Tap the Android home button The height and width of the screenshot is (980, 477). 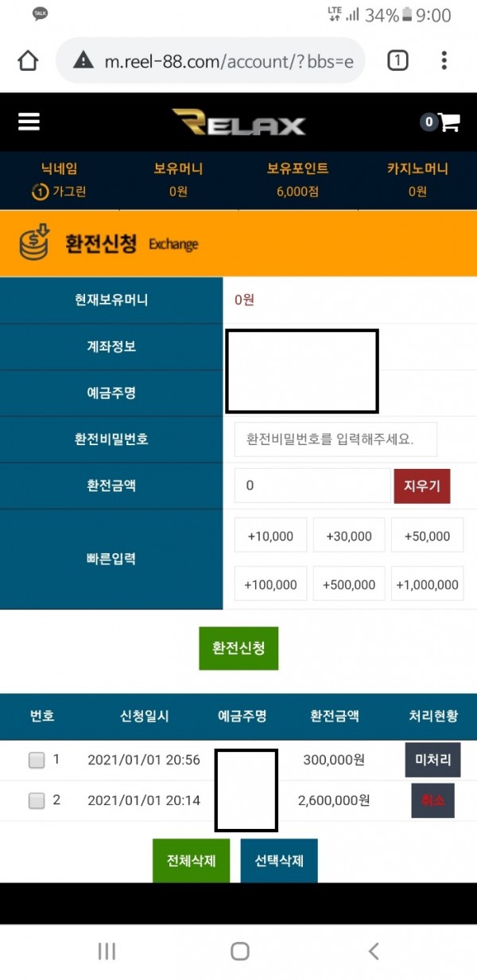(239, 951)
